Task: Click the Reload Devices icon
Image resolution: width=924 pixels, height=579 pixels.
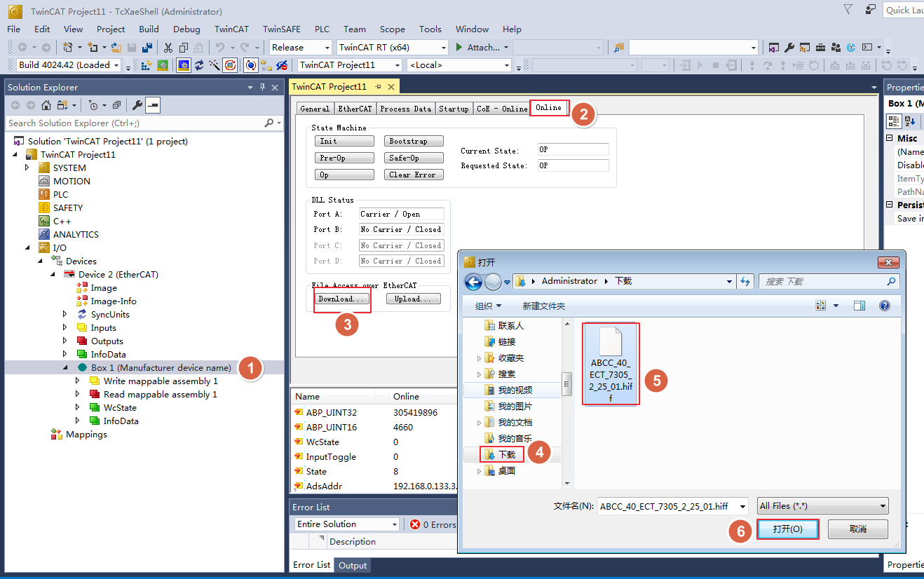Action: (199, 65)
